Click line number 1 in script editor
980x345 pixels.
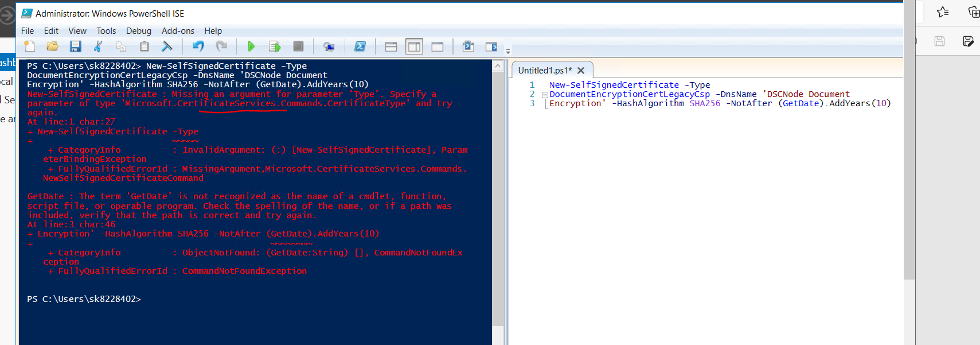(532, 85)
